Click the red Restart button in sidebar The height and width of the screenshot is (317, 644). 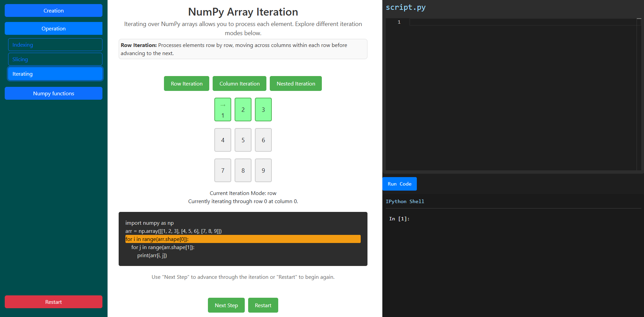pyautogui.click(x=53, y=302)
